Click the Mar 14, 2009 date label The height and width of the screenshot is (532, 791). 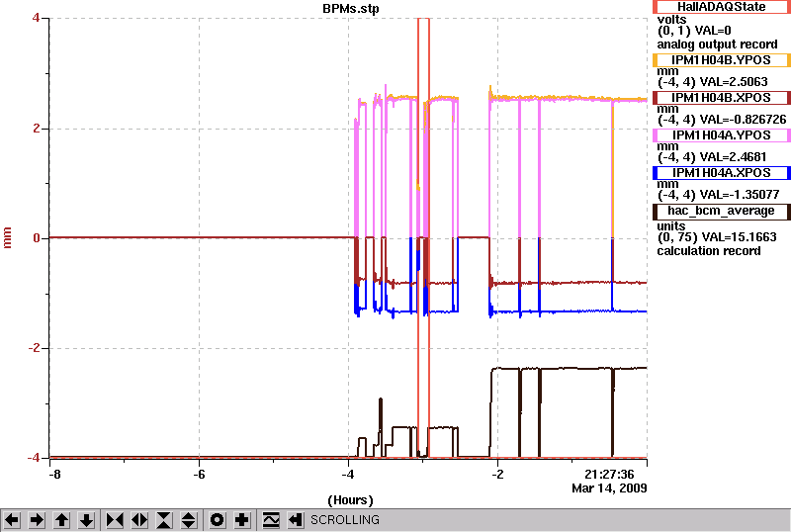click(x=609, y=488)
